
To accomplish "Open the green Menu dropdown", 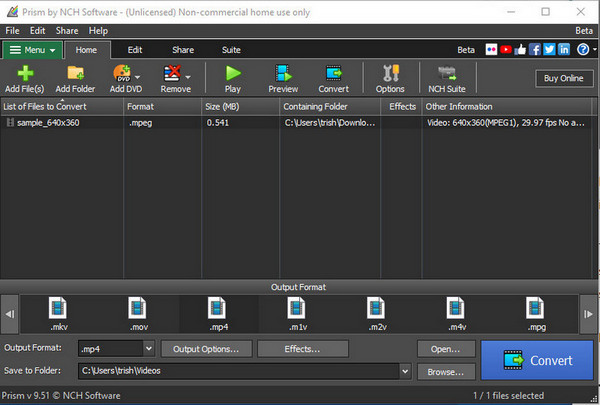I will [32, 50].
